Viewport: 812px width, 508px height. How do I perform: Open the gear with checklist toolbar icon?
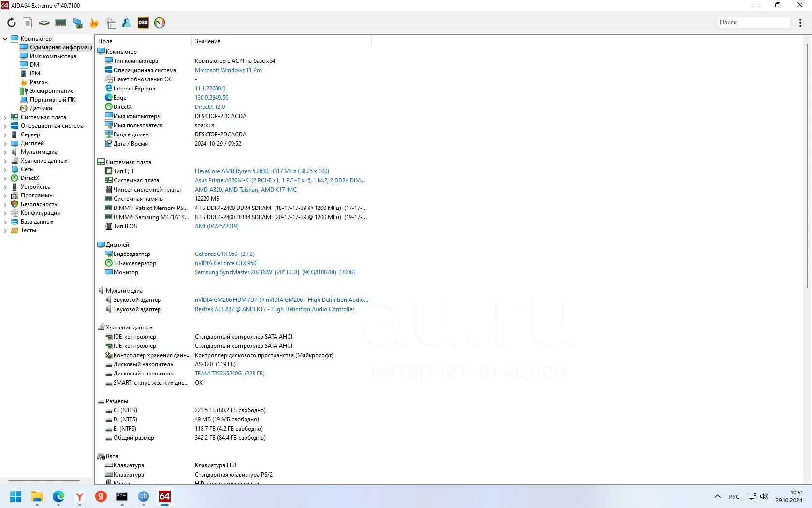111,23
